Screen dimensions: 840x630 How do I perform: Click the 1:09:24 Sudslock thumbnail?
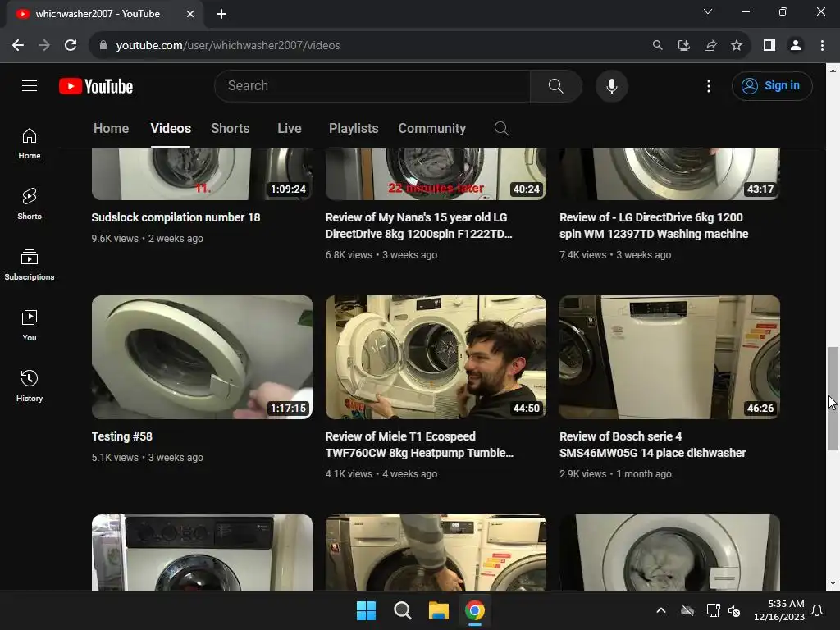point(202,174)
